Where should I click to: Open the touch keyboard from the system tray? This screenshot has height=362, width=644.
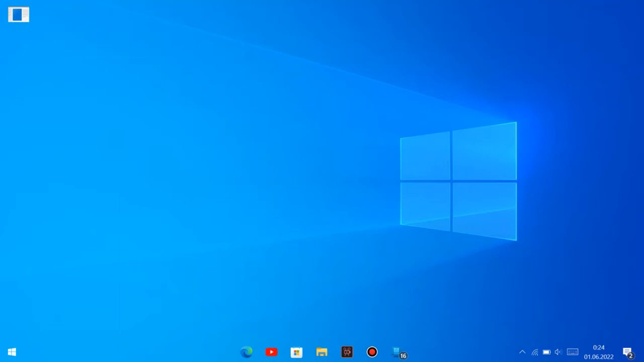(573, 352)
